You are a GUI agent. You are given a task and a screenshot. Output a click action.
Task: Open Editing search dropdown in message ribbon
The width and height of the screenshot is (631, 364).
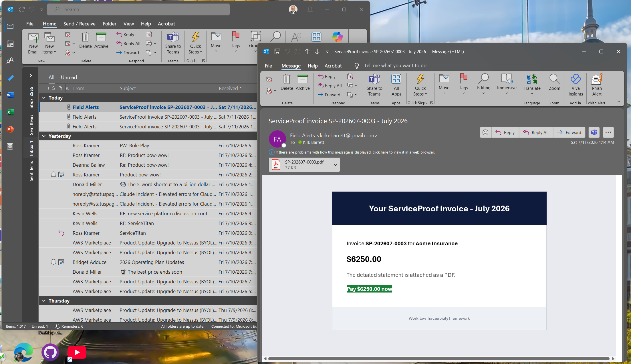tap(483, 84)
